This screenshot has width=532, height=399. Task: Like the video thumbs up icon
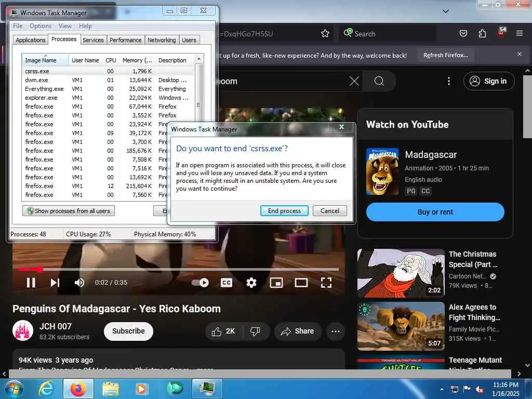click(x=223, y=331)
